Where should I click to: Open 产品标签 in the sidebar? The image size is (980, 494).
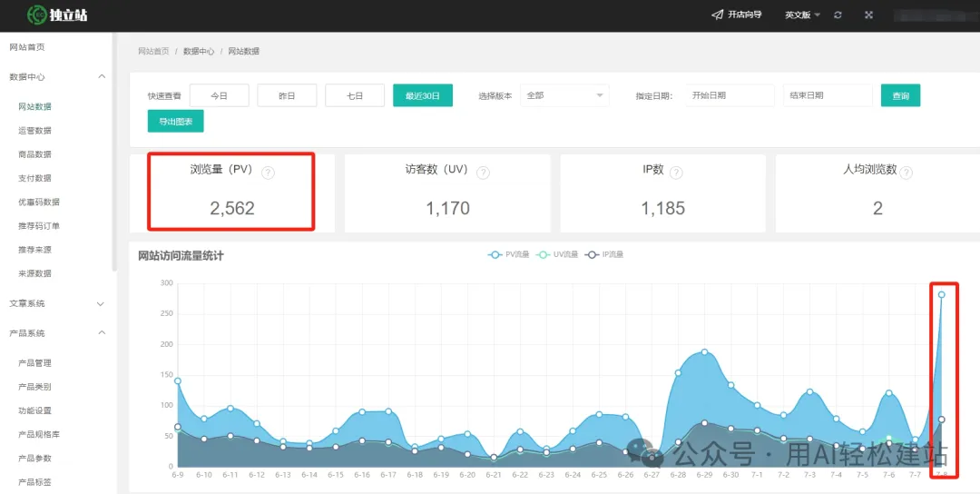coord(35,482)
